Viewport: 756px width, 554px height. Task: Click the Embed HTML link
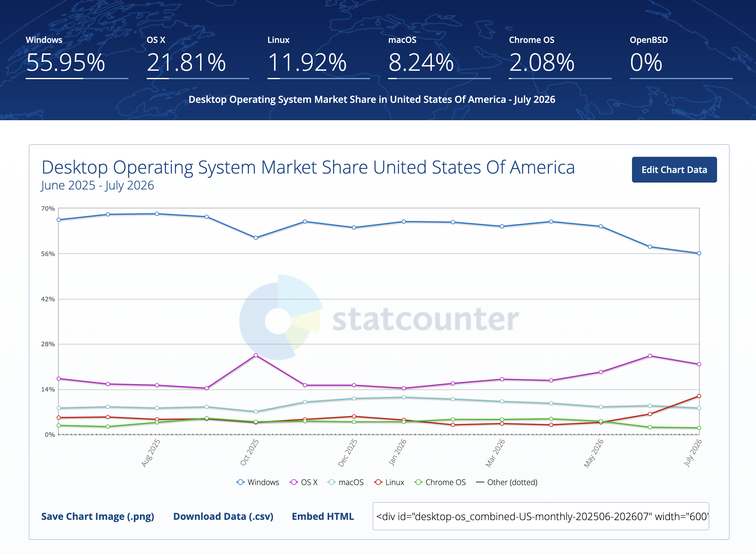tap(323, 517)
